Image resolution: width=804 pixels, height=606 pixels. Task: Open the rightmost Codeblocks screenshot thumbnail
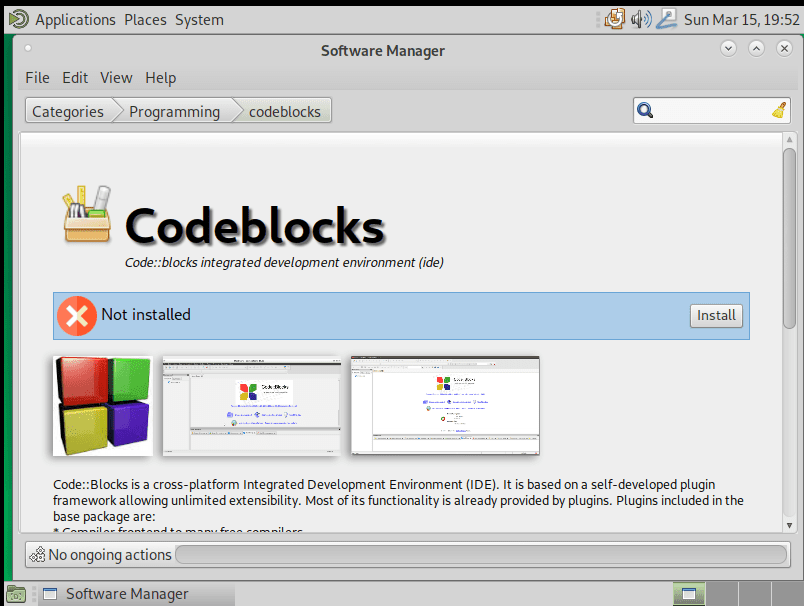445,406
